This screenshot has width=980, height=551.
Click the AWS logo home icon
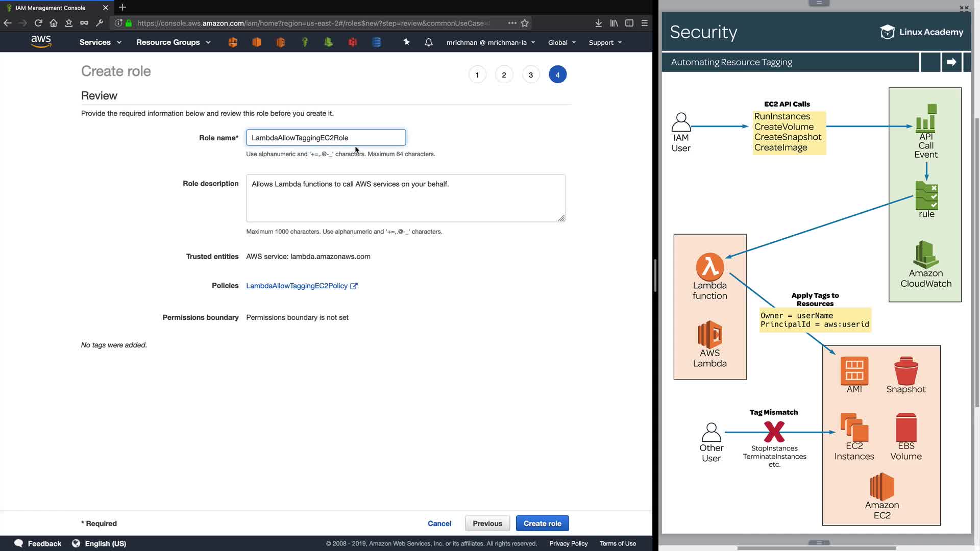click(x=41, y=42)
